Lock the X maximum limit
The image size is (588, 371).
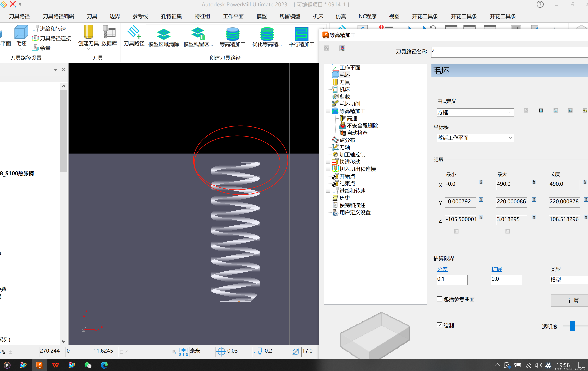tap(534, 182)
